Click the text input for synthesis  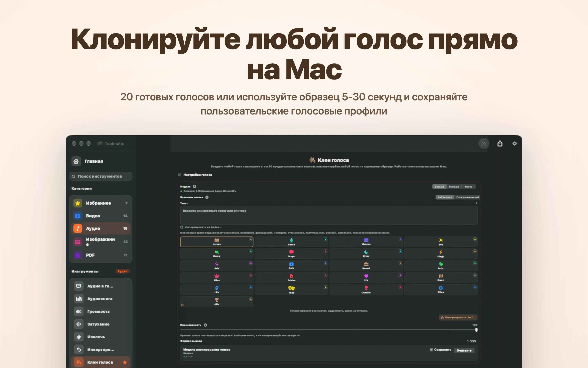click(x=329, y=215)
